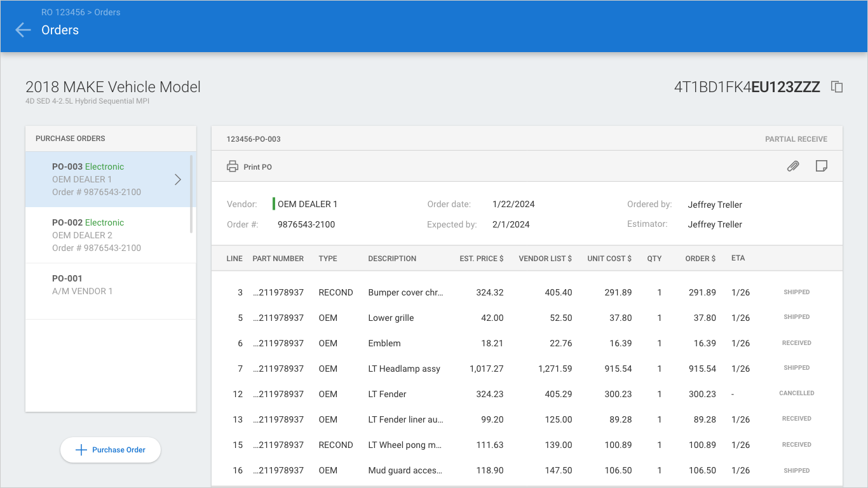The height and width of the screenshot is (488, 868).
Task: Click the purchase orders list scrollbar
Action: pos(191,194)
